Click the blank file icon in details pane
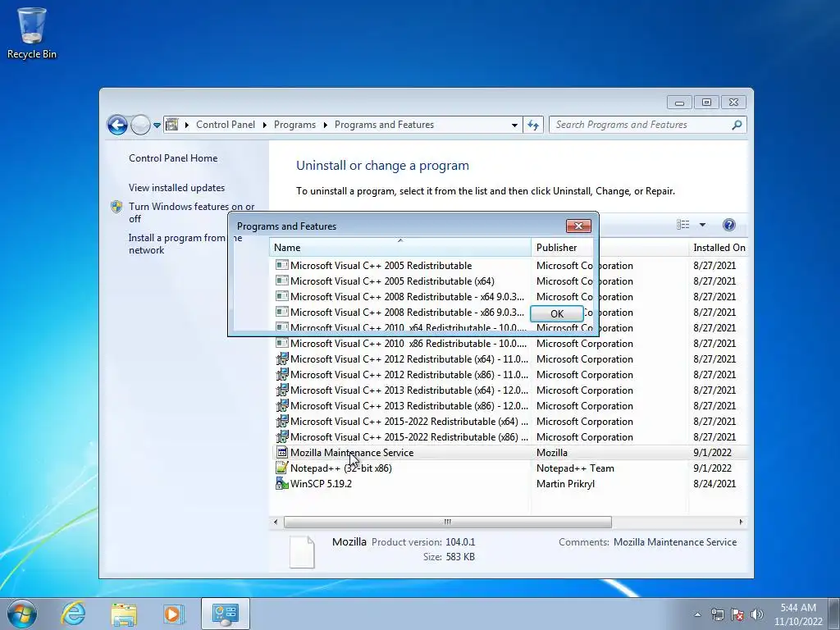840x630 pixels. tap(302, 551)
